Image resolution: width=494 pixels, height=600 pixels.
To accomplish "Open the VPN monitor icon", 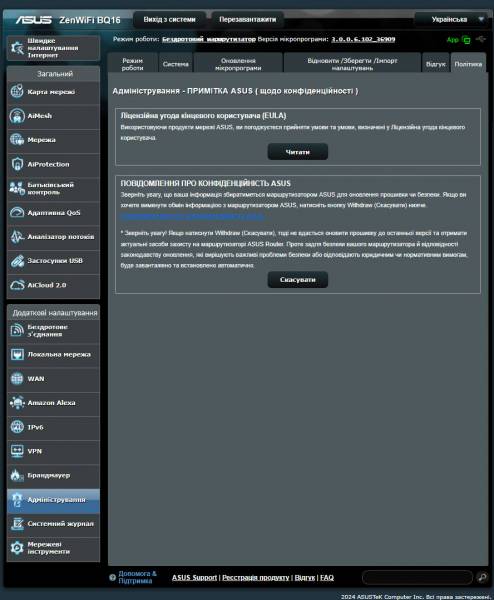I will pyautogui.click(x=17, y=451).
